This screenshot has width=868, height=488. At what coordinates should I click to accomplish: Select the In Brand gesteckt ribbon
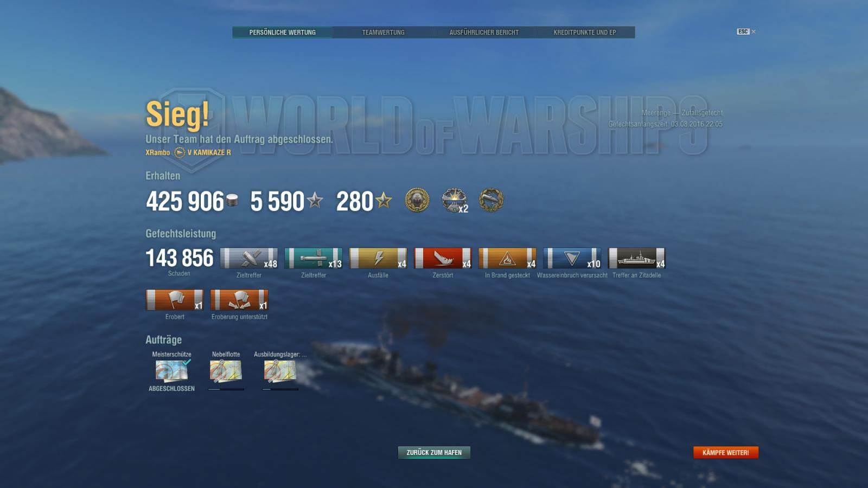point(507,258)
